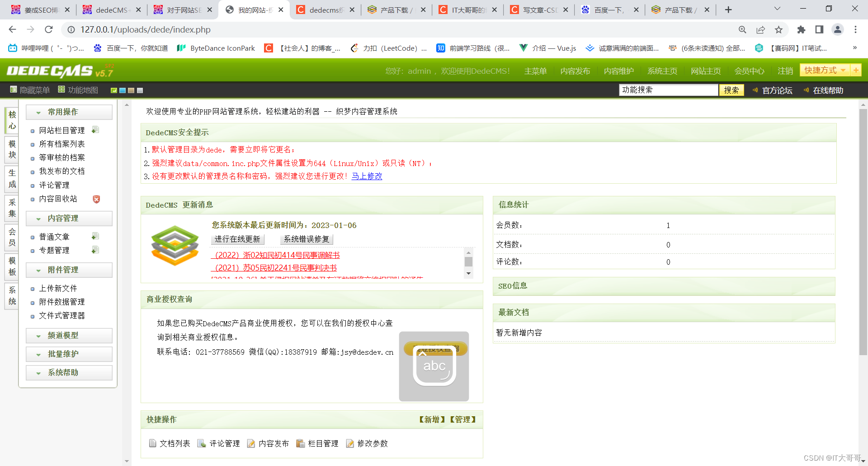Image resolution: width=868 pixels, height=466 pixels.
Task: Open 文件式管理器 in the sidebar
Action: (62, 315)
